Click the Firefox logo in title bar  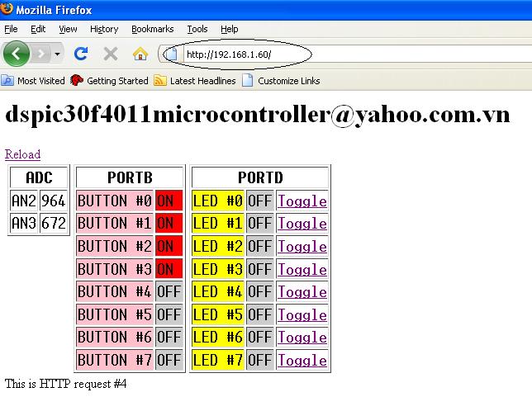(7, 8)
